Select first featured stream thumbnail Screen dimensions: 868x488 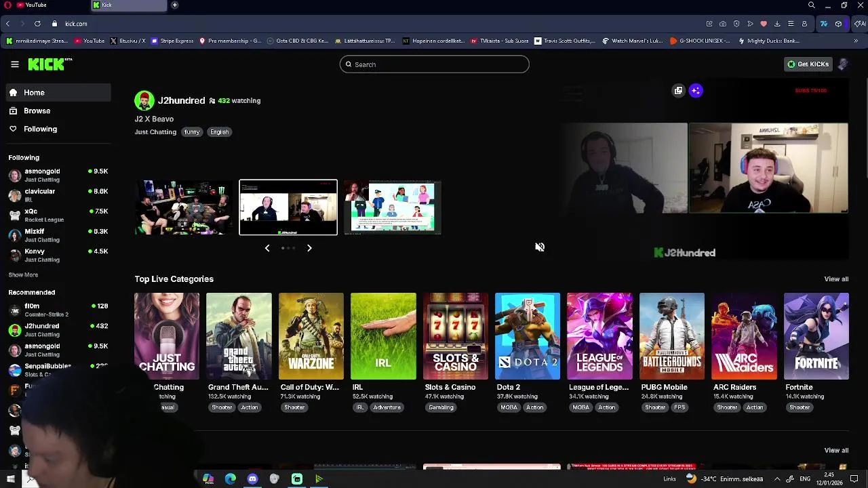tap(183, 207)
